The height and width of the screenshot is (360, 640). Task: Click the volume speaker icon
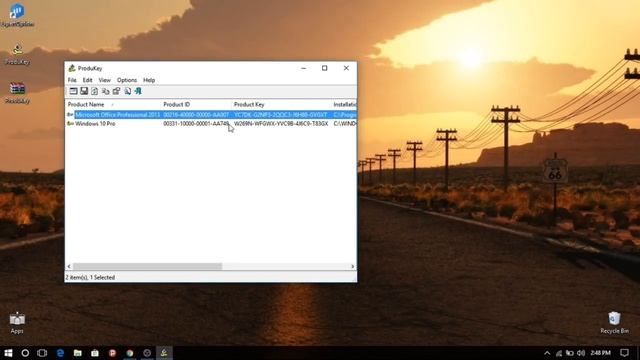coord(581,353)
